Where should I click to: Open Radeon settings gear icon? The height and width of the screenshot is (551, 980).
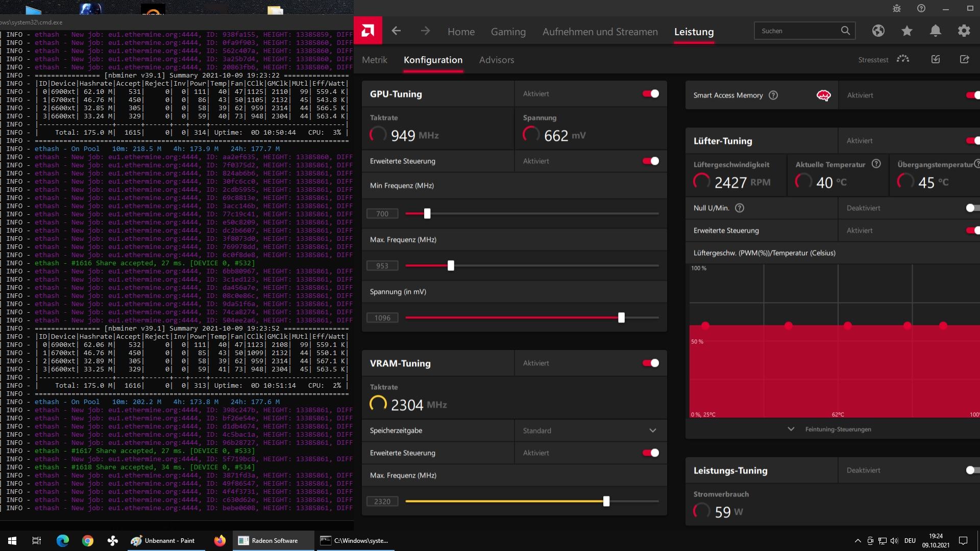tap(964, 31)
